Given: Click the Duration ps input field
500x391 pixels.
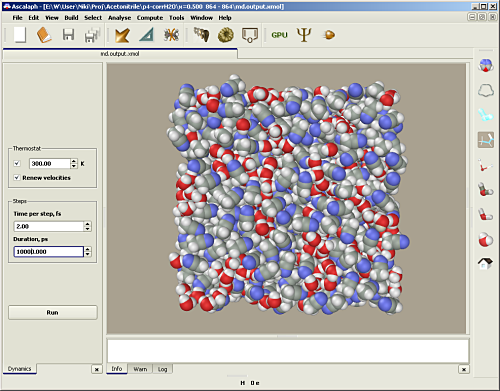Looking at the screenshot, I should tap(48, 252).
